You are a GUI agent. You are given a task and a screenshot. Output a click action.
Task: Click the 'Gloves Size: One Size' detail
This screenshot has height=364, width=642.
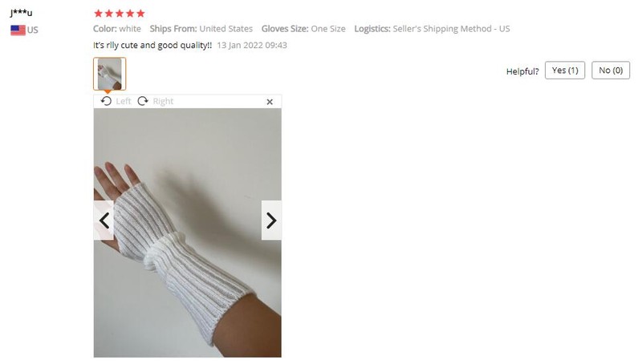(x=303, y=29)
